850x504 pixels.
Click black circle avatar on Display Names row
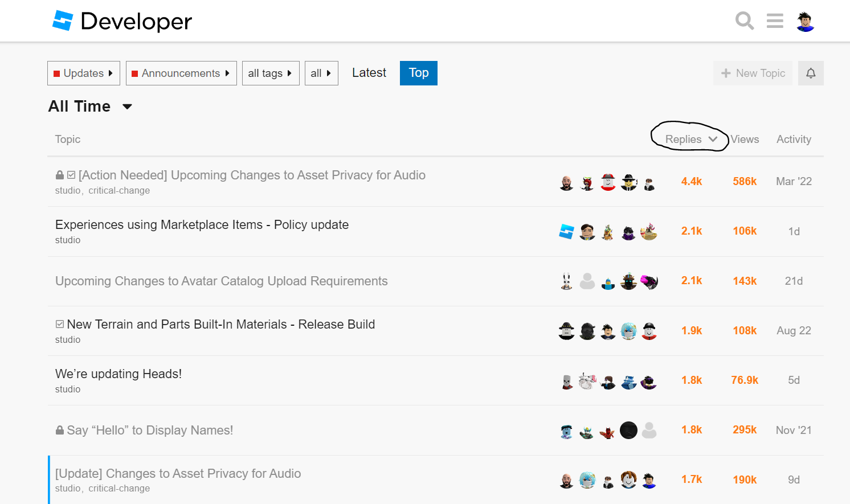click(x=628, y=430)
